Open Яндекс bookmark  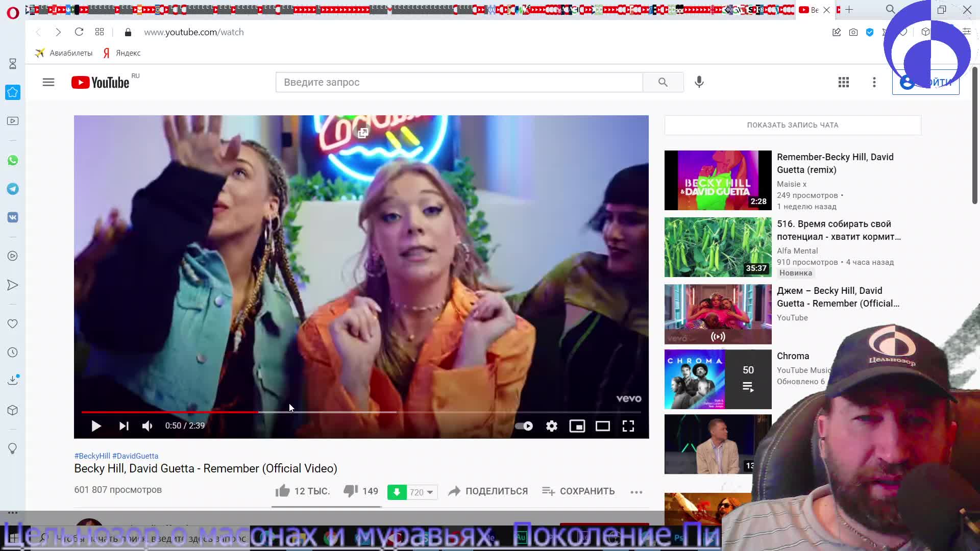(x=121, y=53)
